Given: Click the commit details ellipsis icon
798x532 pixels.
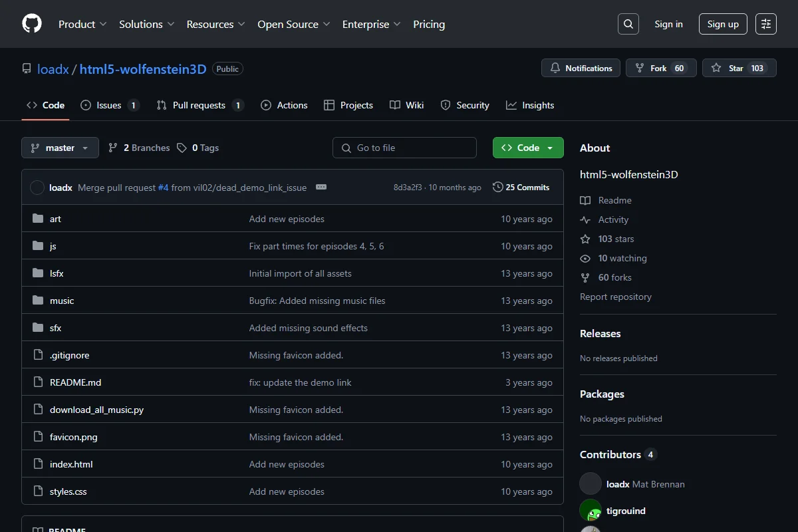Looking at the screenshot, I should [321, 188].
